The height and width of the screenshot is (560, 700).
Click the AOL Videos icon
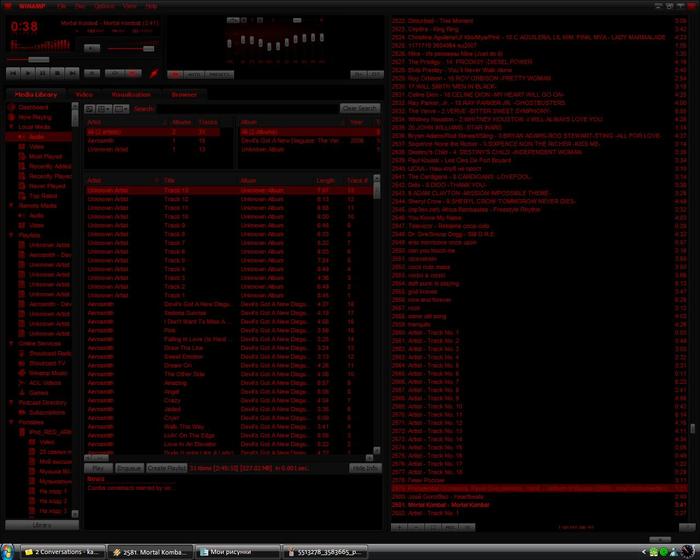(x=21, y=383)
